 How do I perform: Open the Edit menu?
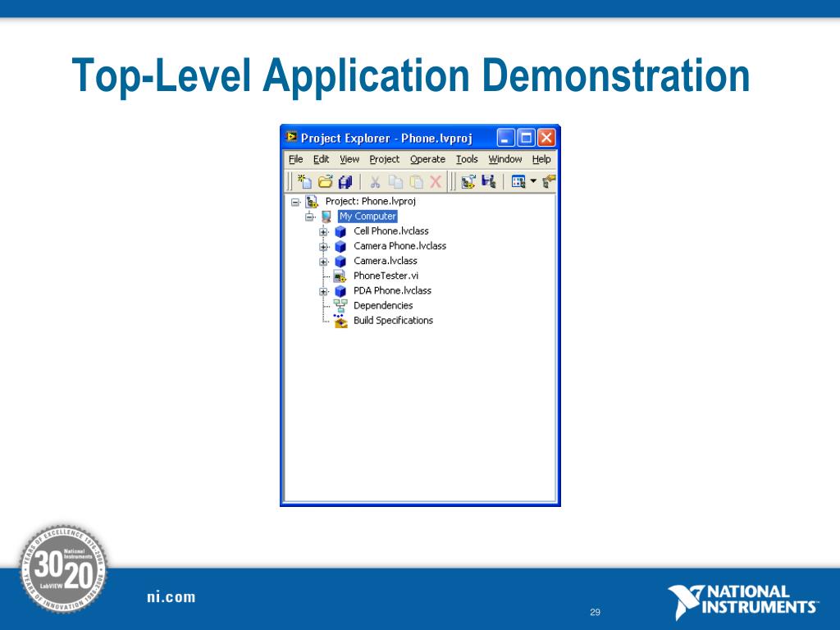click(321, 159)
